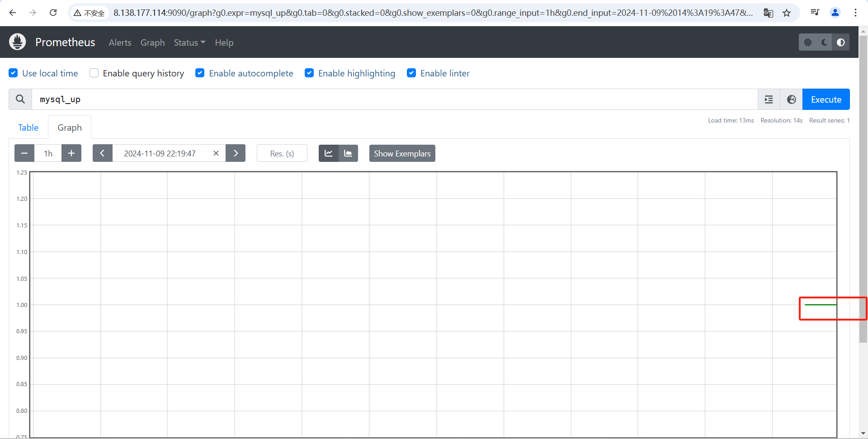This screenshot has height=439, width=868.
Task: Click the green mysql_up series line
Action: point(821,305)
